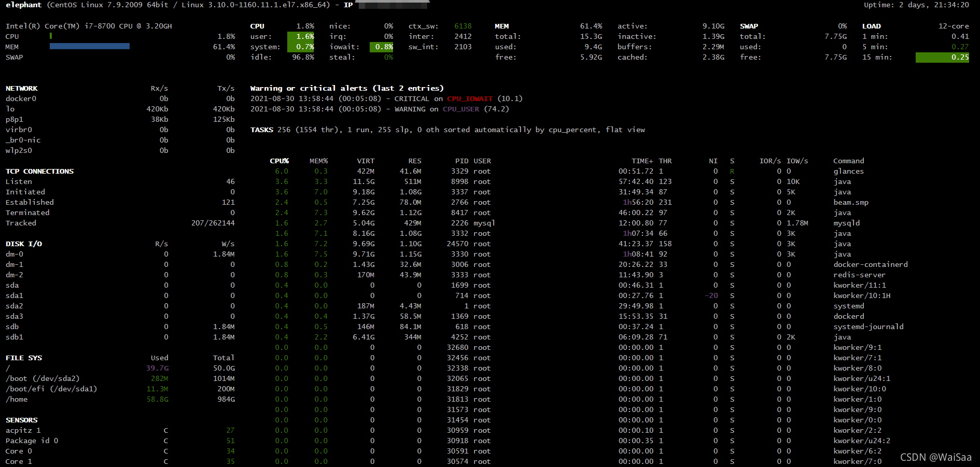This screenshot has height=467, width=980.
Task: Select the TCP CONNECTIONS heading
Action: click(x=39, y=171)
